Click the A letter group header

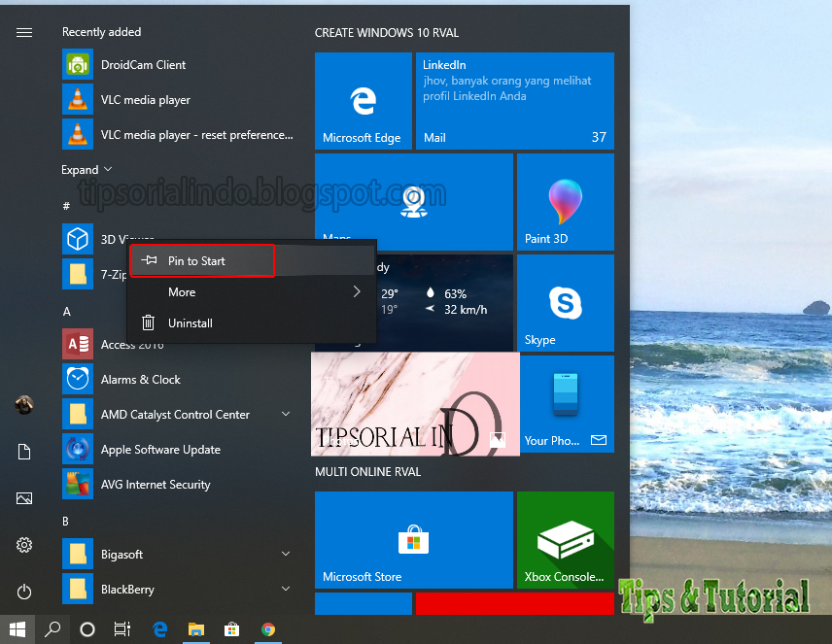(x=66, y=312)
